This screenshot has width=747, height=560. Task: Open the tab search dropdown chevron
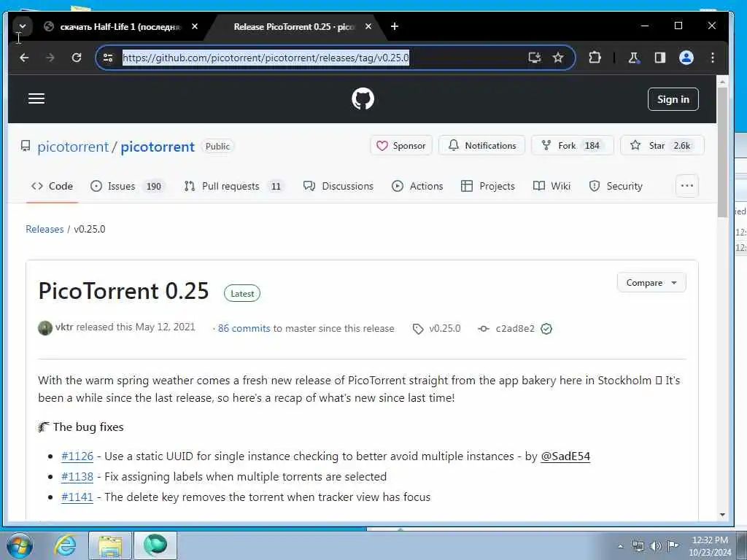click(x=22, y=26)
